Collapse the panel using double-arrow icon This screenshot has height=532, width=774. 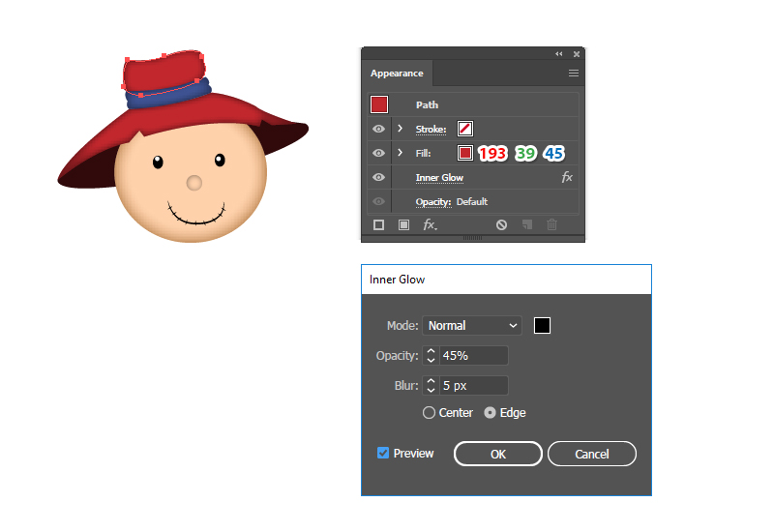click(559, 54)
